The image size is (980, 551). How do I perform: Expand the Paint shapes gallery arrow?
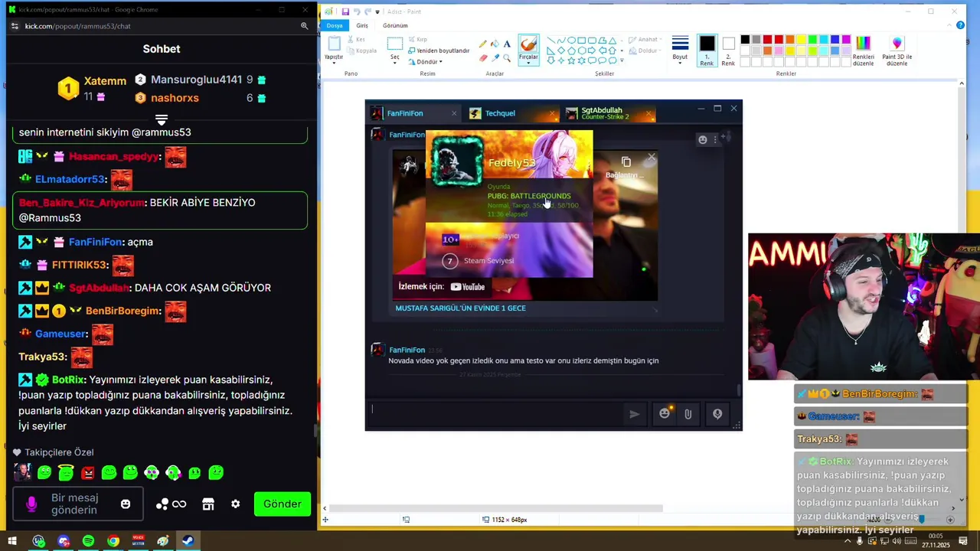click(x=621, y=60)
